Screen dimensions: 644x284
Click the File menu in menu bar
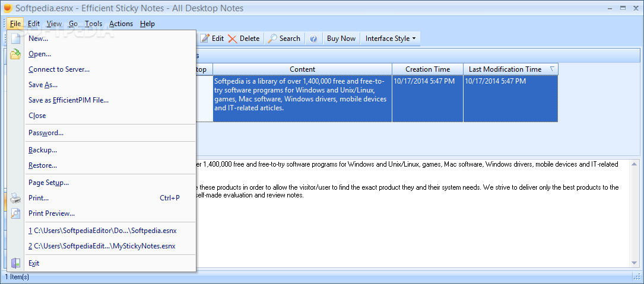point(15,24)
